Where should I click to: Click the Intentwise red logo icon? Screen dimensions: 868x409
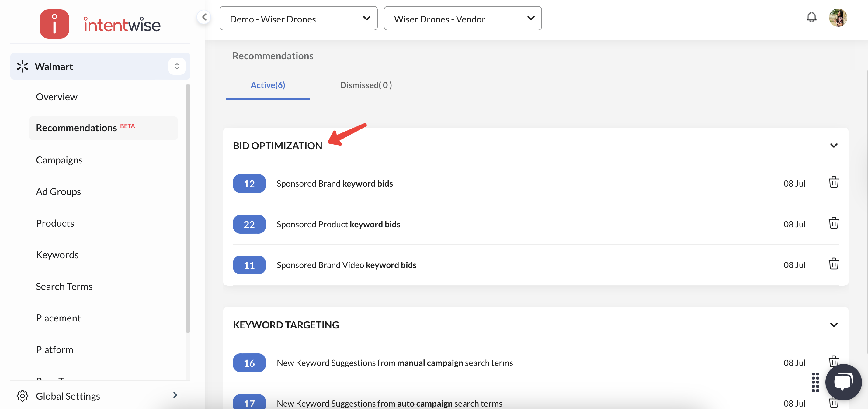click(54, 24)
